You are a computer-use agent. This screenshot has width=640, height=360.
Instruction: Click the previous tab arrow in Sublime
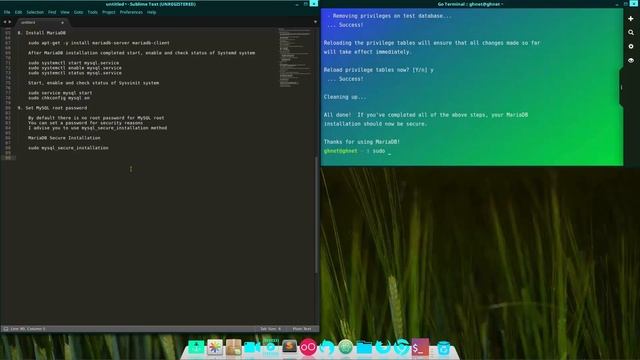[4, 22]
